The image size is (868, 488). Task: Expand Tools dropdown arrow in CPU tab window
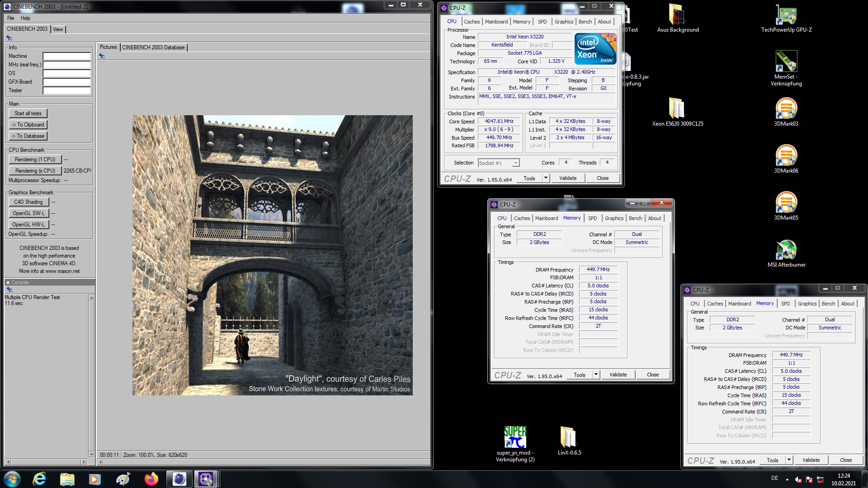546,178
